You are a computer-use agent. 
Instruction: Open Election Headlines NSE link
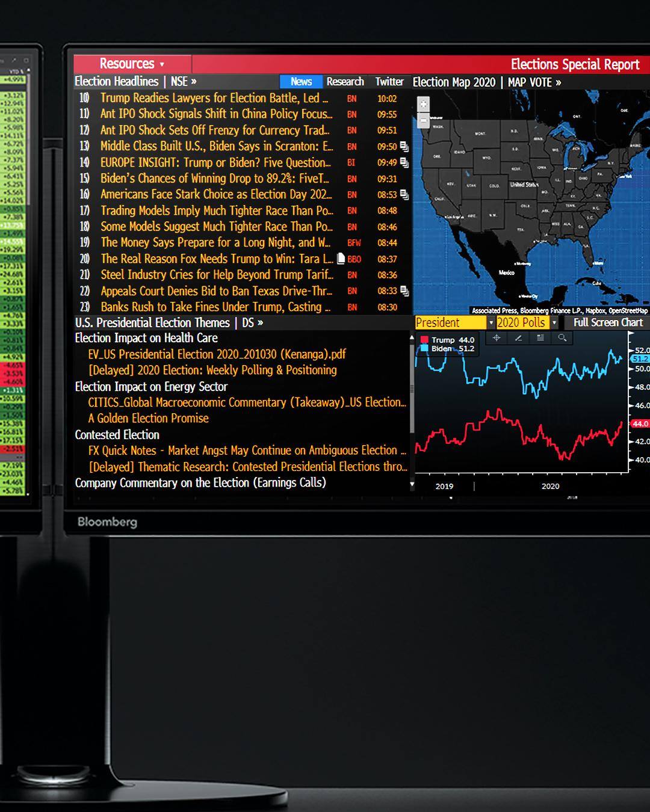[x=135, y=82]
